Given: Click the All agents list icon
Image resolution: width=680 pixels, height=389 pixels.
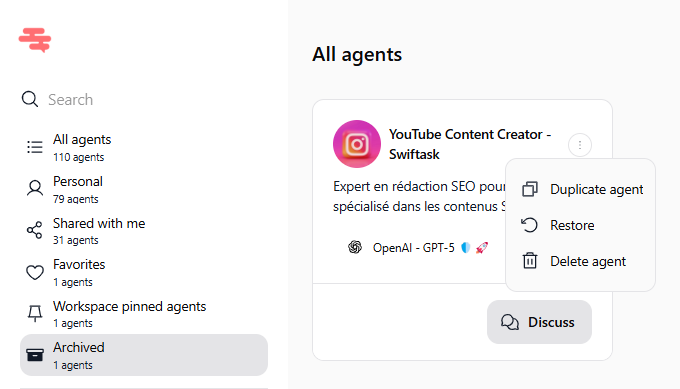Looking at the screenshot, I should 35,147.
